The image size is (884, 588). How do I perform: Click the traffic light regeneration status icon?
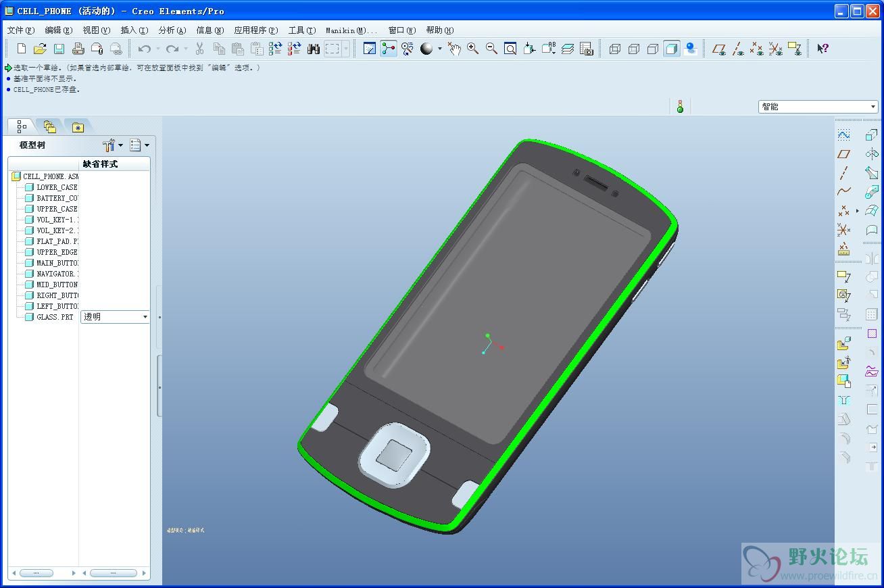pyautogui.click(x=680, y=107)
